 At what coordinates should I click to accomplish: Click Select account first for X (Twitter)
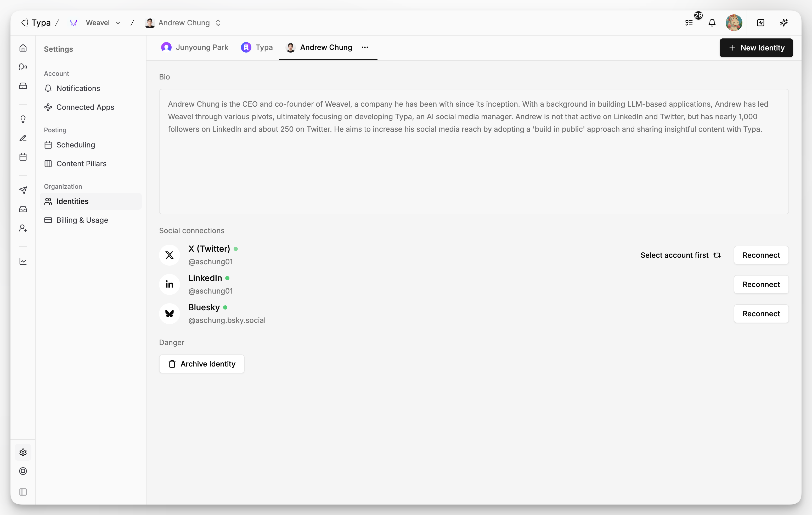click(680, 255)
